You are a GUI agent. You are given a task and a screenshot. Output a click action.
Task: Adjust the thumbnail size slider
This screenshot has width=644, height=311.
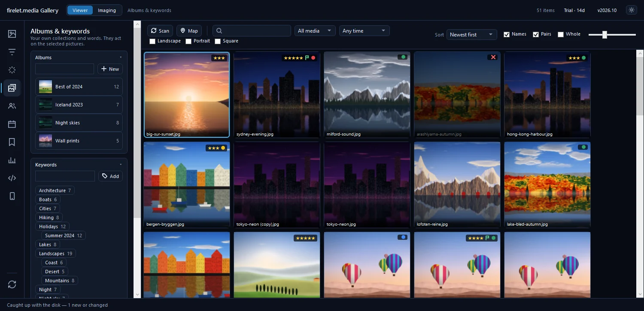click(x=612, y=35)
